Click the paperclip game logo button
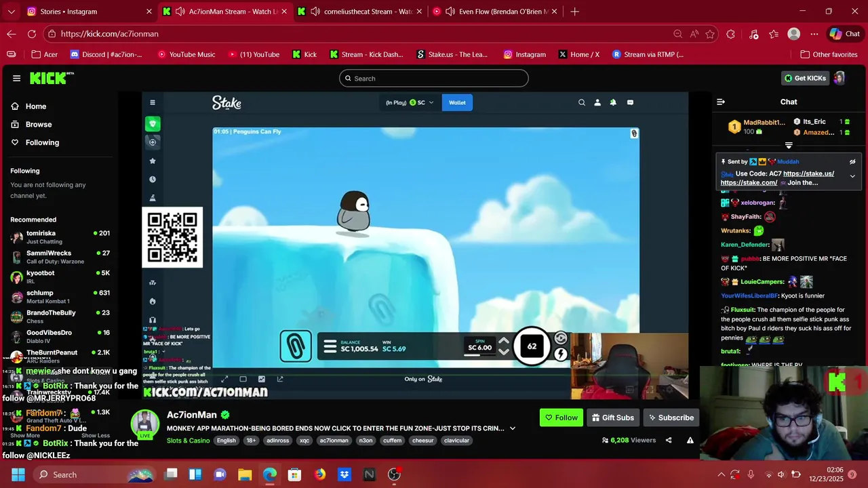Screen dimensions: 868x488 (x=296, y=346)
